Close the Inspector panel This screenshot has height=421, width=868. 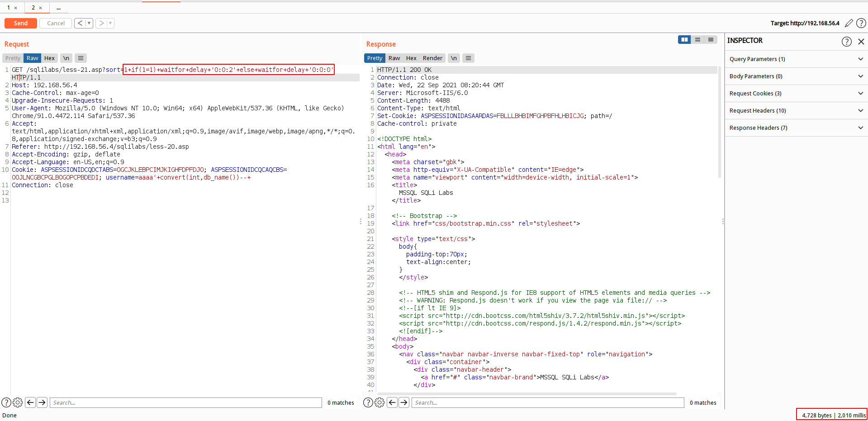(x=861, y=42)
